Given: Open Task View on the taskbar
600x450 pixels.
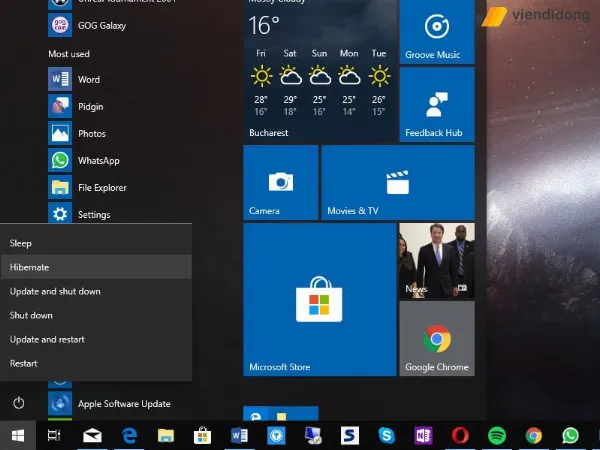Looking at the screenshot, I should [54, 435].
